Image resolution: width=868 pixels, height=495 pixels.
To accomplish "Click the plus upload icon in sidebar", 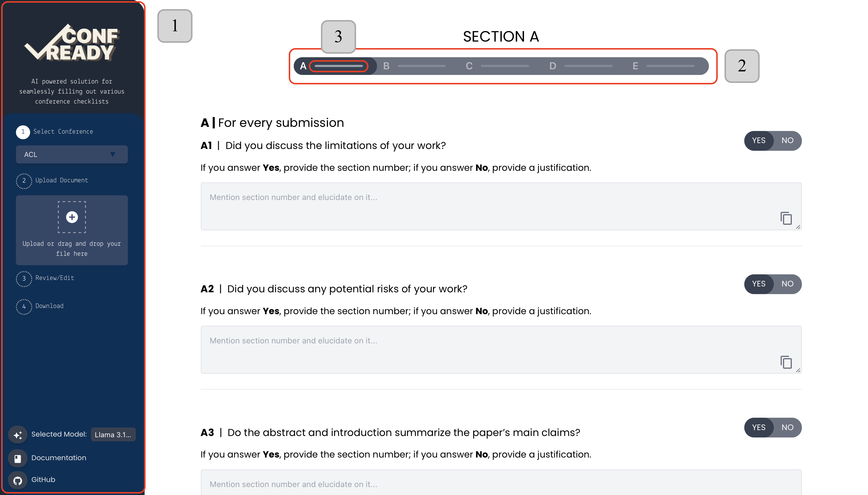I will coord(72,217).
